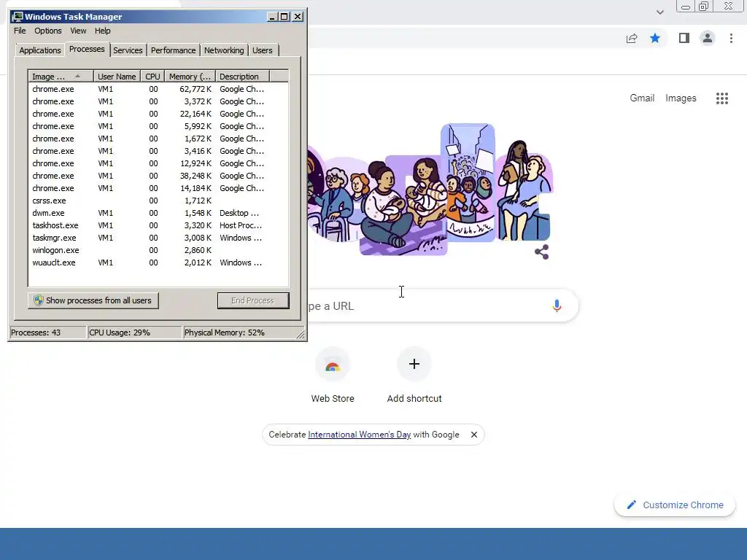
Task: Select chrome.exe row with 12,924 K memory
Action: tap(158, 163)
